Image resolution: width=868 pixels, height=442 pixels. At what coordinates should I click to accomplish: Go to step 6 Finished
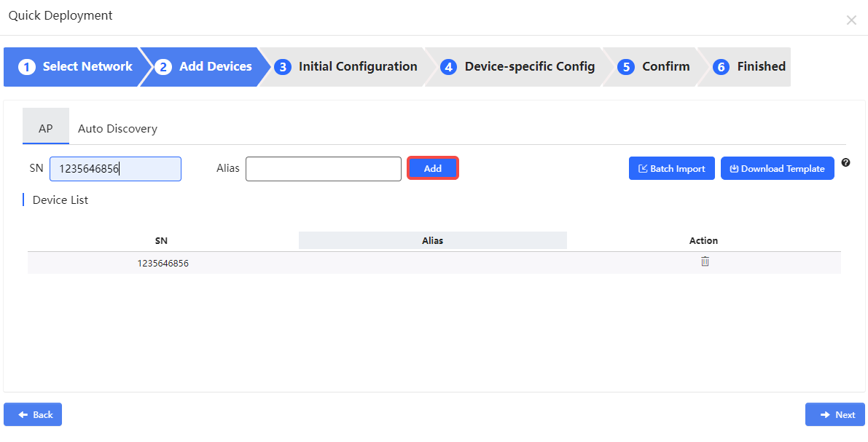(749, 67)
